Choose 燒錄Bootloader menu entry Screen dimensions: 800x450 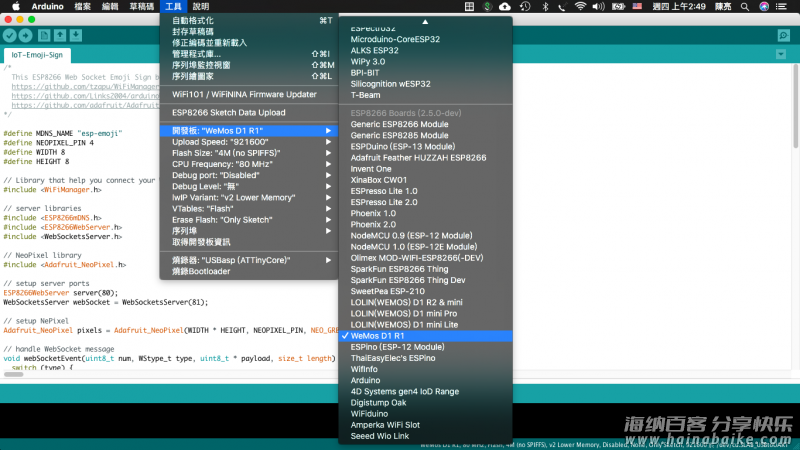(249, 271)
